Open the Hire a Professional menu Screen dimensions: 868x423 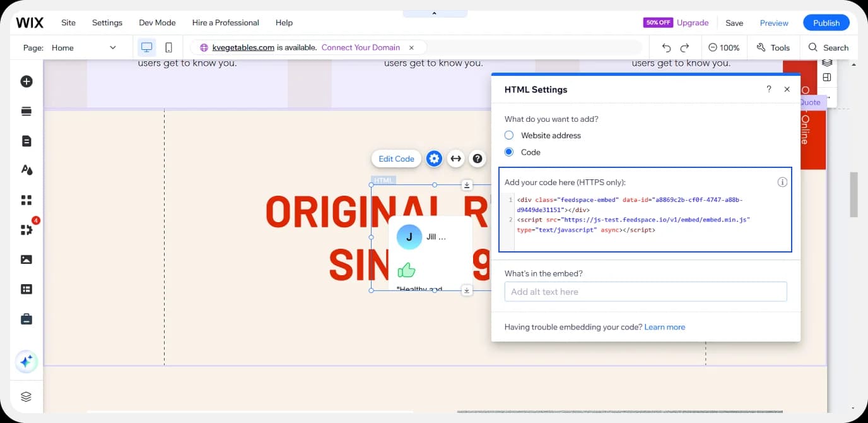pos(225,22)
